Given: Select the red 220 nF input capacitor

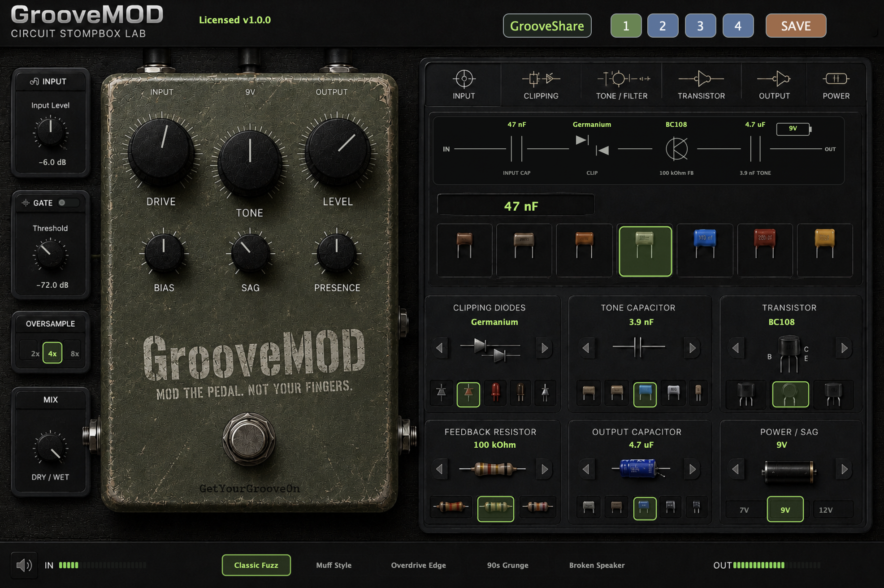Looking at the screenshot, I should (x=765, y=251).
